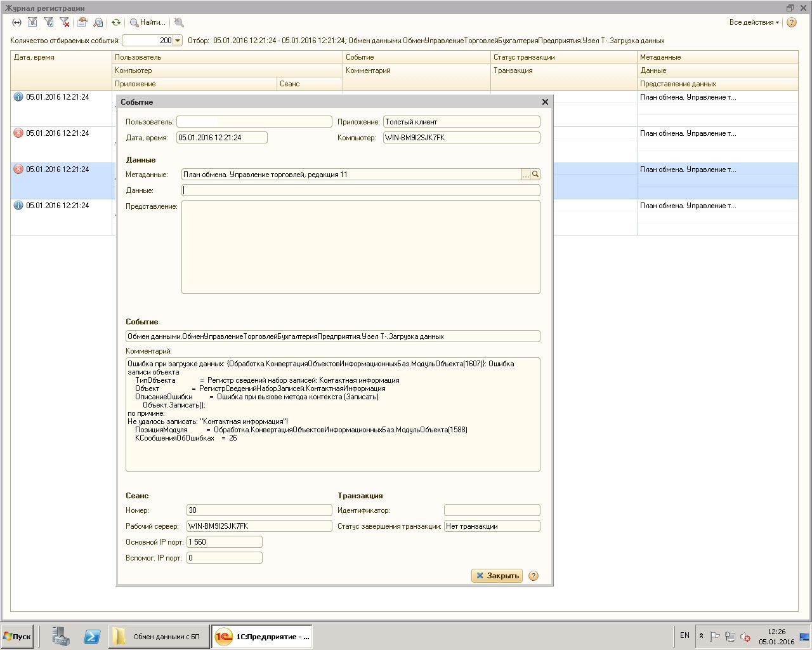This screenshot has height=650, width=812.
Task: Click the disable filter icon with red cross
Action: pos(65,22)
